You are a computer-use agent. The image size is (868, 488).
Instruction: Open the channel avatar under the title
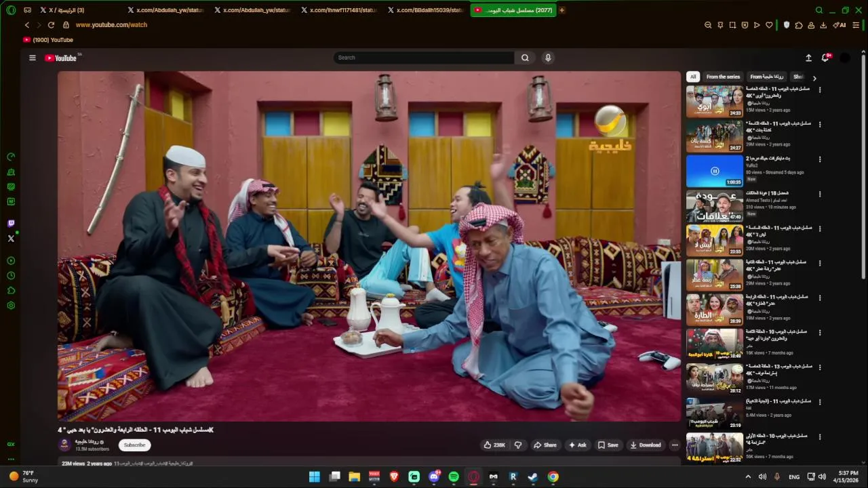[x=64, y=445]
